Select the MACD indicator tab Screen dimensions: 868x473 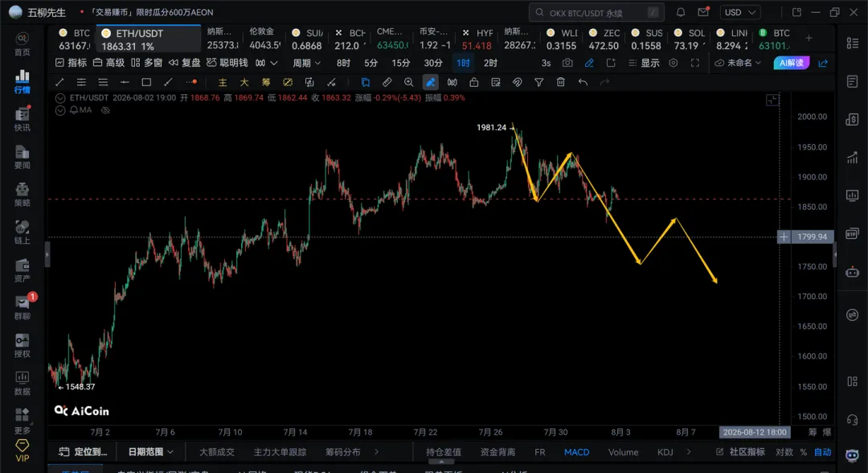coord(576,452)
